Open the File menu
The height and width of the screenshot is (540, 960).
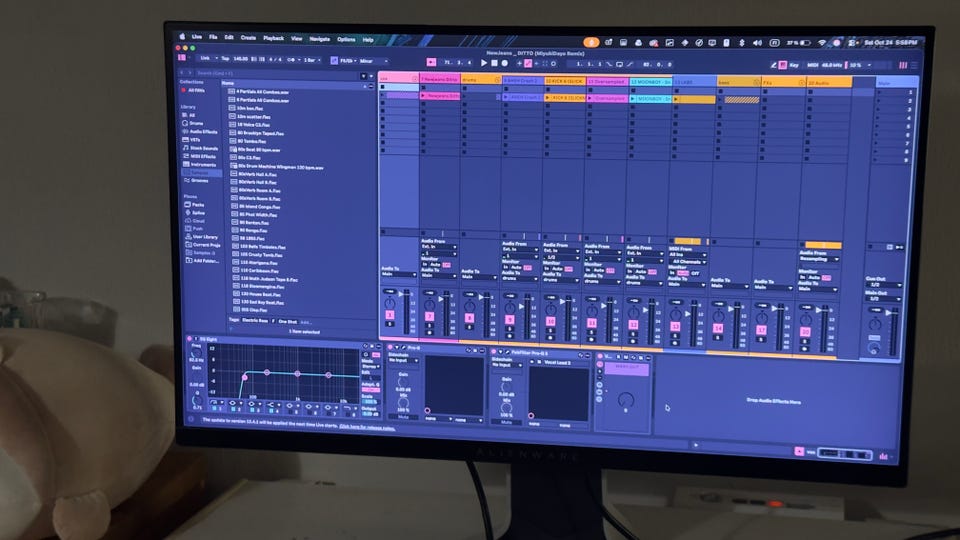[213, 37]
